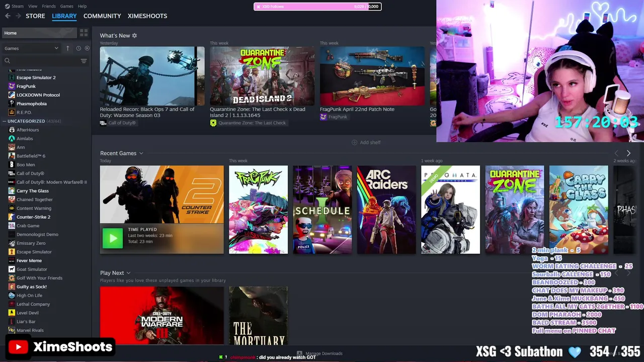Select the Pragmata demo game cover
This screenshot has height=362, width=644.
pos(450,210)
